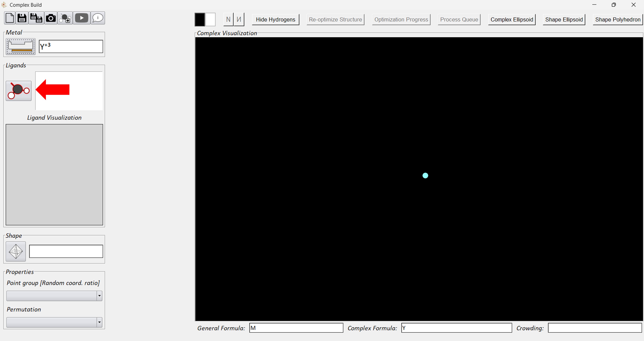
Task: Click the ligand molecule icon button
Action: [18, 91]
